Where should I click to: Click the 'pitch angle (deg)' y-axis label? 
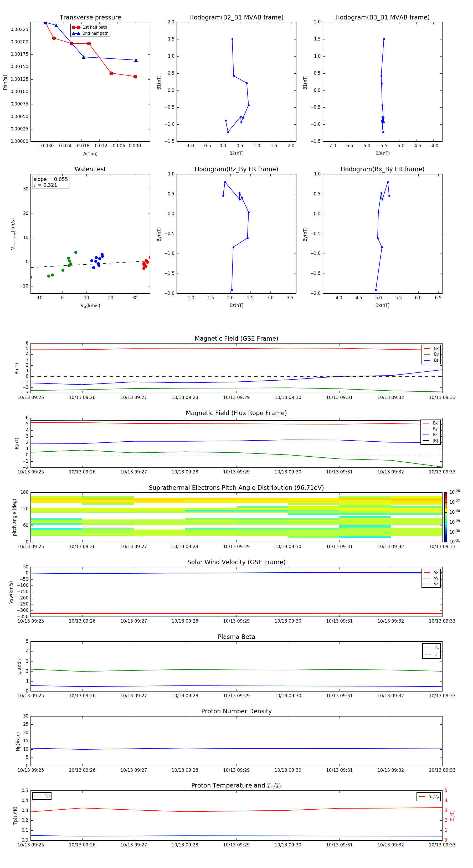click(x=14, y=517)
